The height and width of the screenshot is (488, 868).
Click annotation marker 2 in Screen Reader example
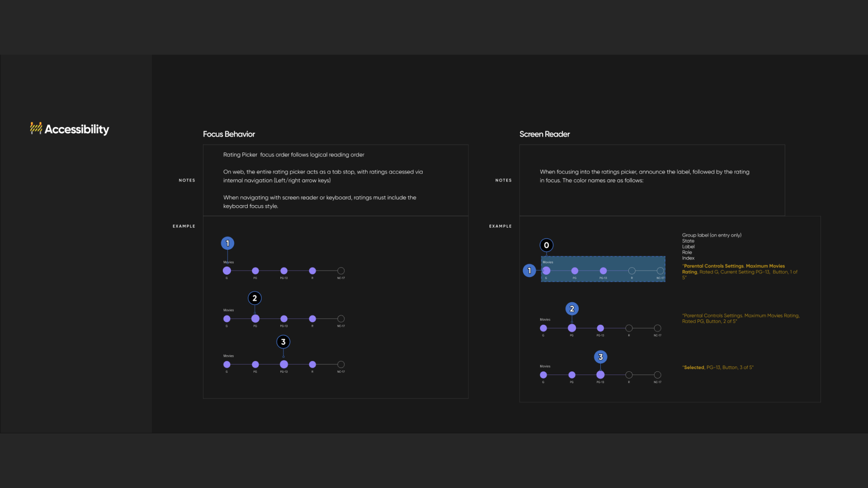click(572, 309)
